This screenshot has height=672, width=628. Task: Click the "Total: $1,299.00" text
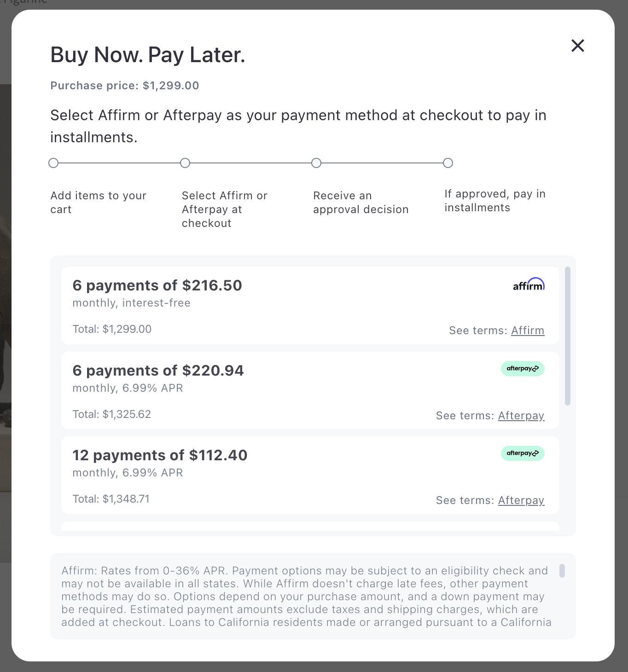[x=111, y=329]
